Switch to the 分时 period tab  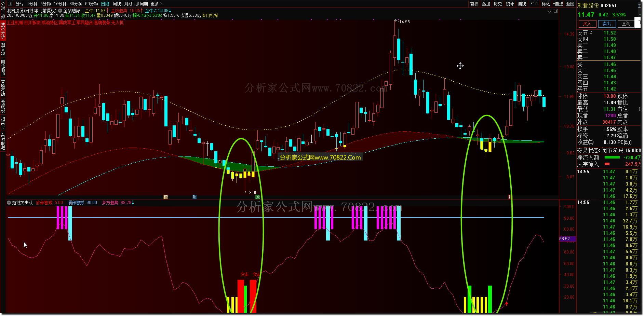pos(19,4)
